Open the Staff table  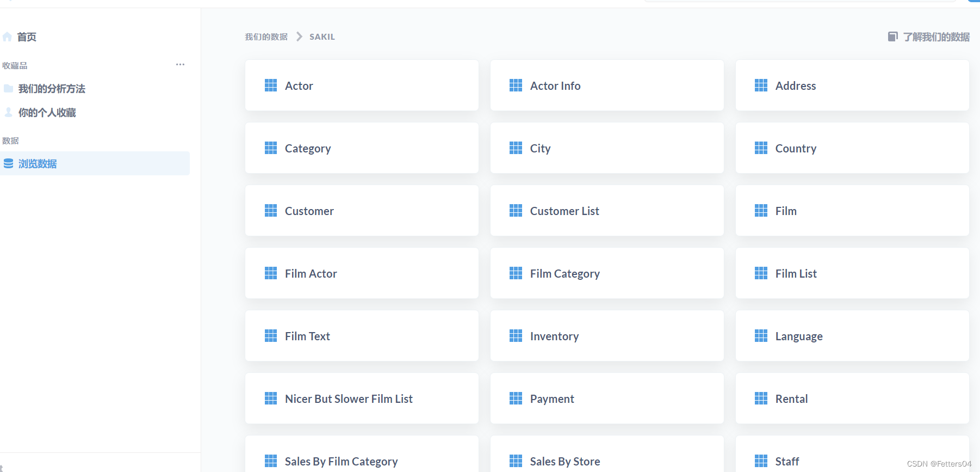tap(852, 454)
